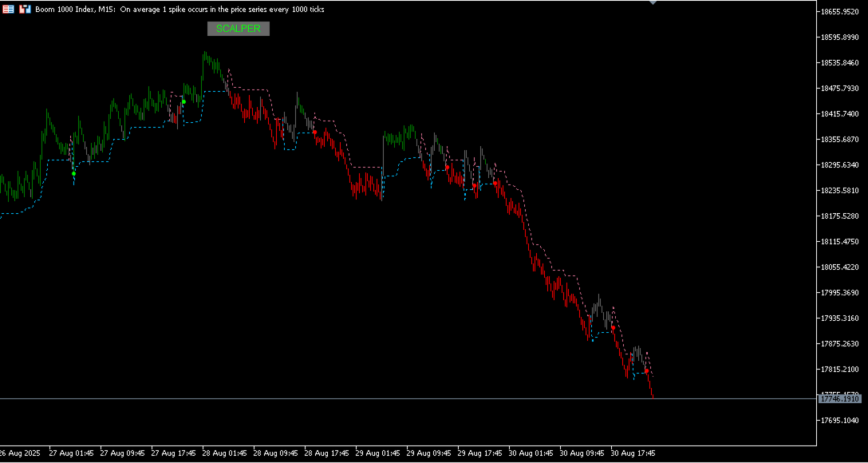Select the green signal dot near 27 Aug 17:45
This screenshot has width=868, height=463.
click(x=183, y=102)
